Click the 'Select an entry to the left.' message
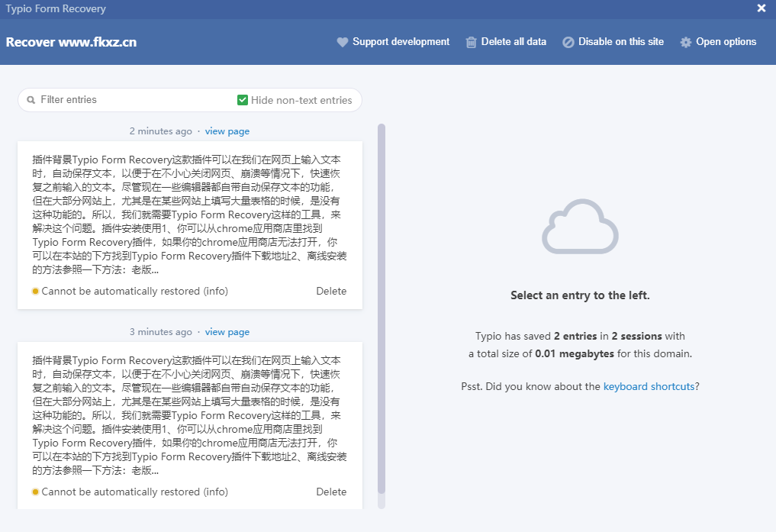 580,295
